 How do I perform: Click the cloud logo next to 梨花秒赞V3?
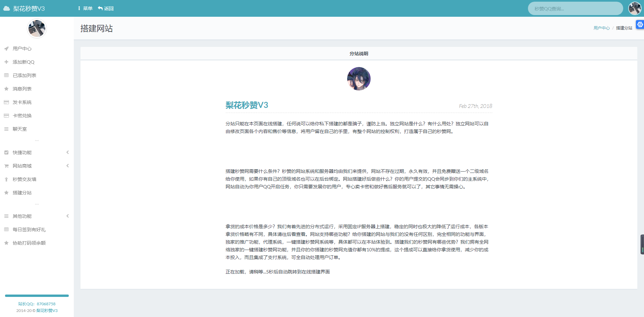(x=6, y=8)
